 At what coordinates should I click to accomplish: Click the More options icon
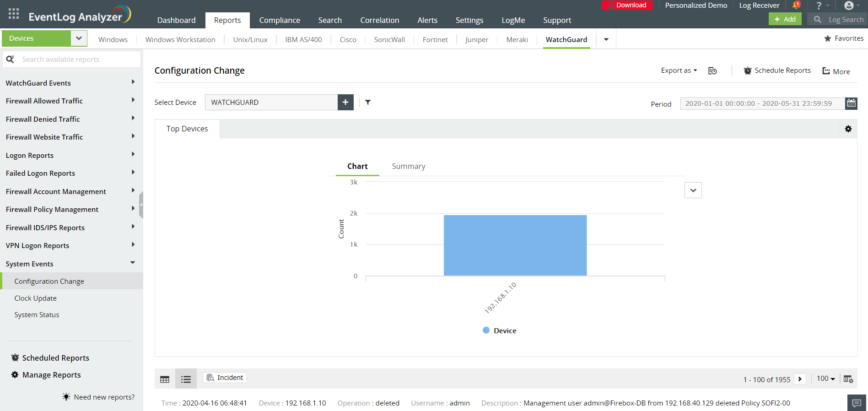point(826,71)
